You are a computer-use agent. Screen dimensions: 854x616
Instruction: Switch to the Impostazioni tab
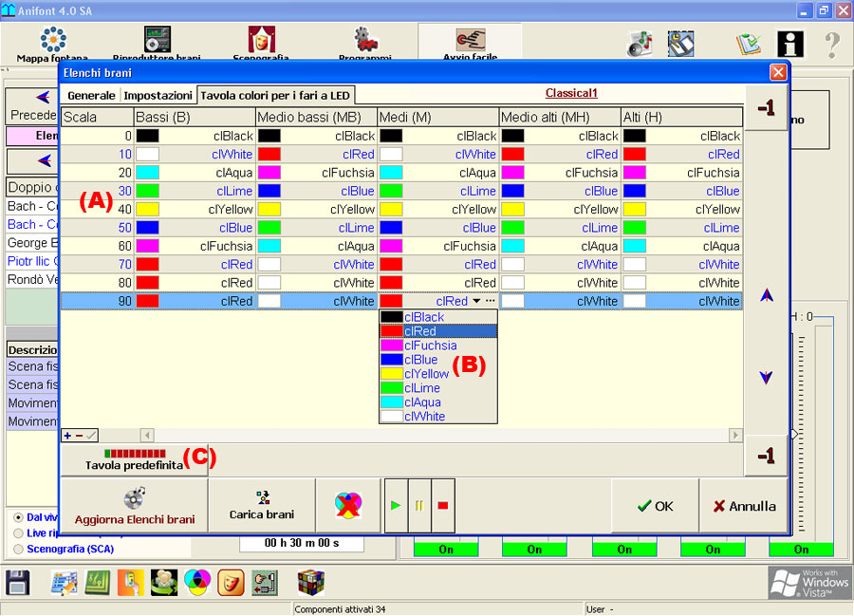[158, 95]
